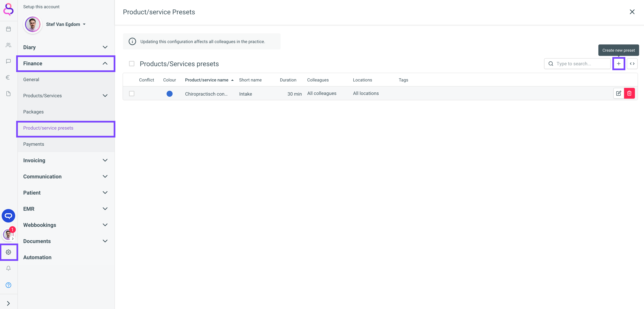Open the chat messages sidebar icon
644x309 pixels.
pyautogui.click(x=8, y=61)
